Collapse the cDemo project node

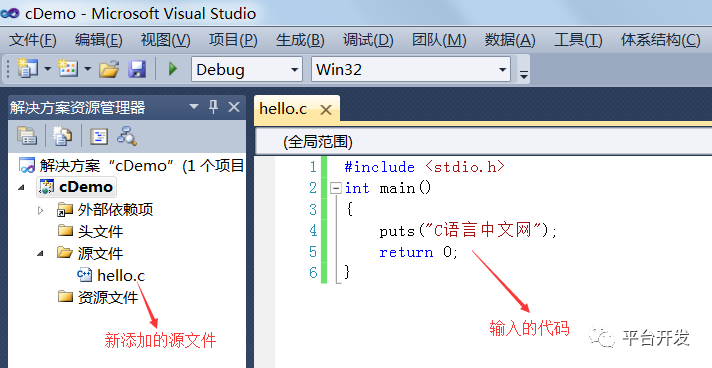[21, 188]
